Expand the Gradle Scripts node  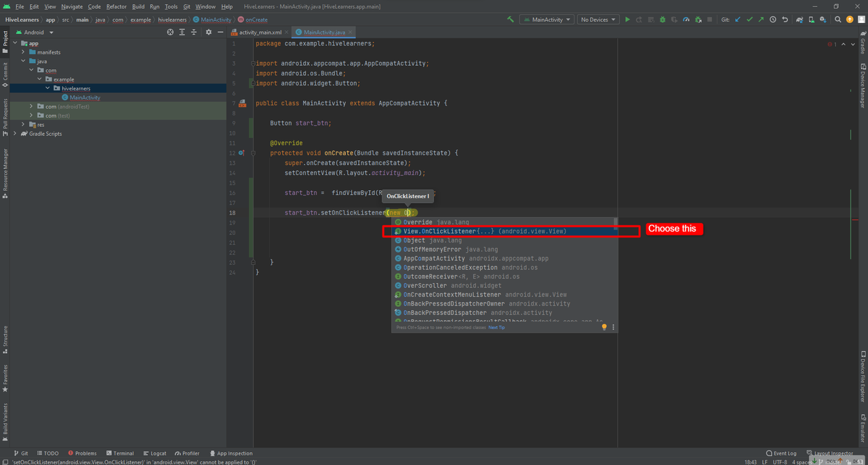[x=16, y=134]
